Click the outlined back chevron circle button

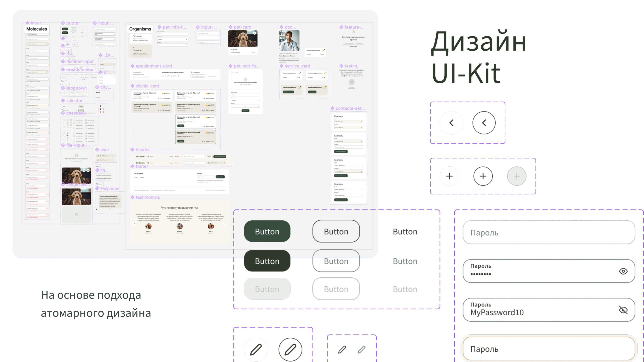pos(484,123)
